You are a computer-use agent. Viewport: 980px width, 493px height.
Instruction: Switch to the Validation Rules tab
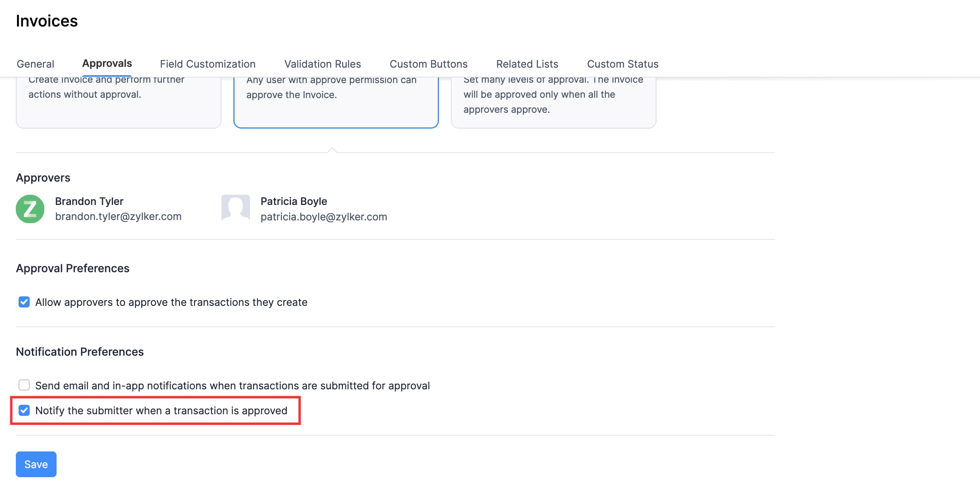(x=322, y=64)
